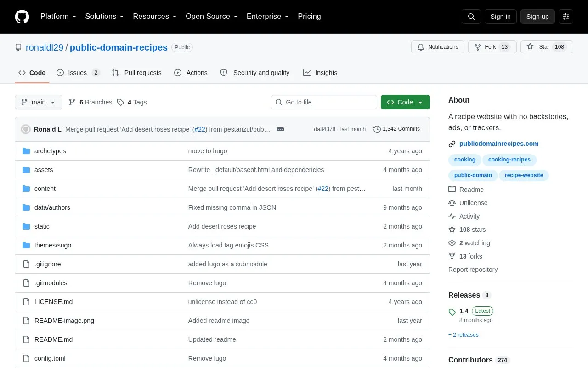Viewport: 588px width, 368px height.
Task: Open the Pricing link in header
Action: pyautogui.click(x=310, y=17)
